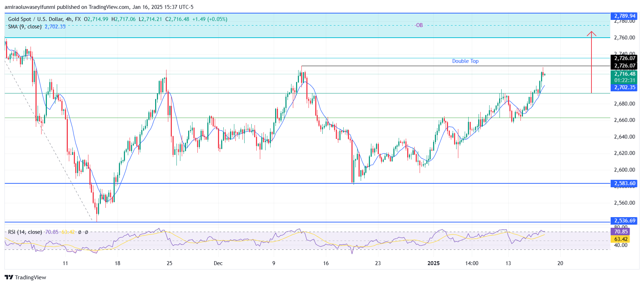
Task: Click the OB order block label
Action: pos(419,25)
